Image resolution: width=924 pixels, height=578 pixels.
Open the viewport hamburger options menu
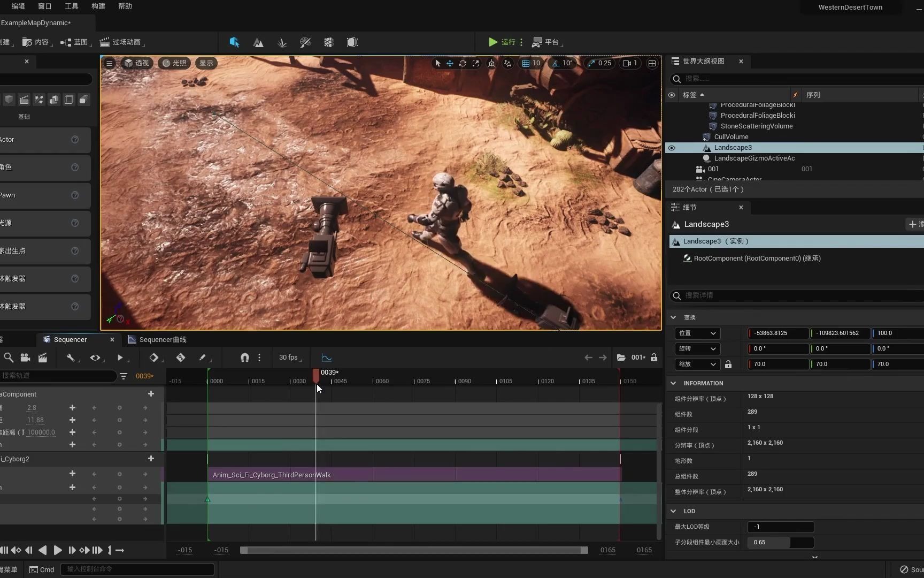point(109,63)
